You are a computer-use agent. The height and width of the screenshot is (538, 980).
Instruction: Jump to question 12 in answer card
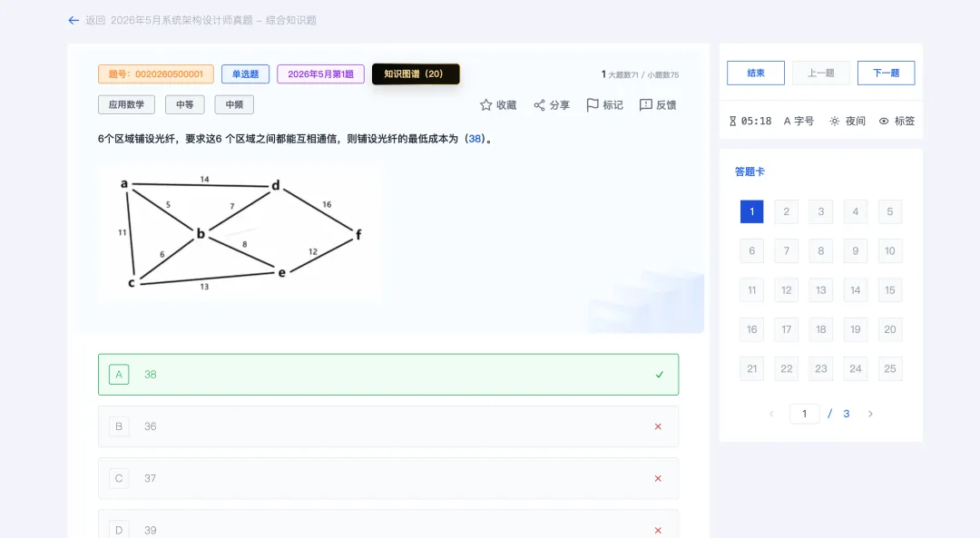[x=786, y=290]
